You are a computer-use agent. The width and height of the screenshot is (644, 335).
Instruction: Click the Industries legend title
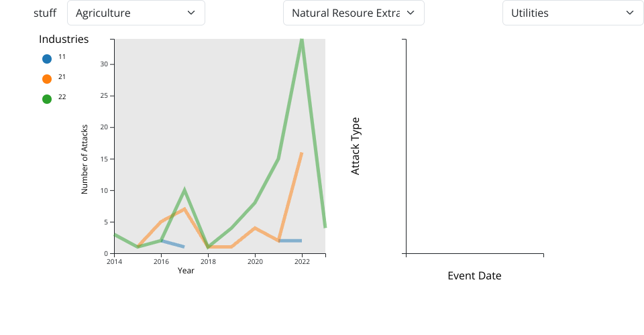coord(64,40)
